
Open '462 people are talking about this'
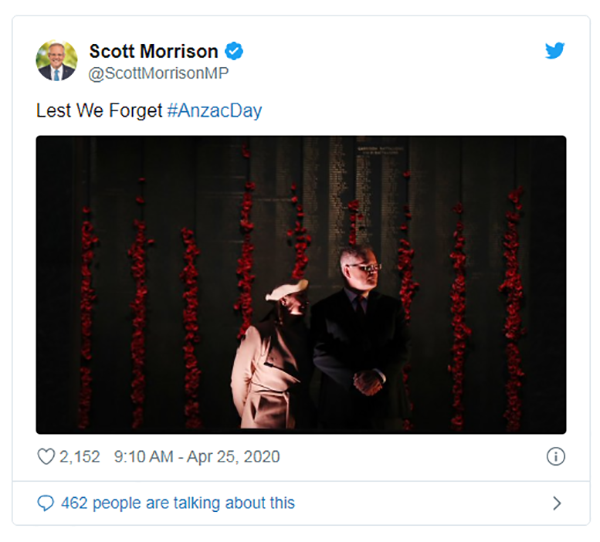pyautogui.click(x=178, y=503)
